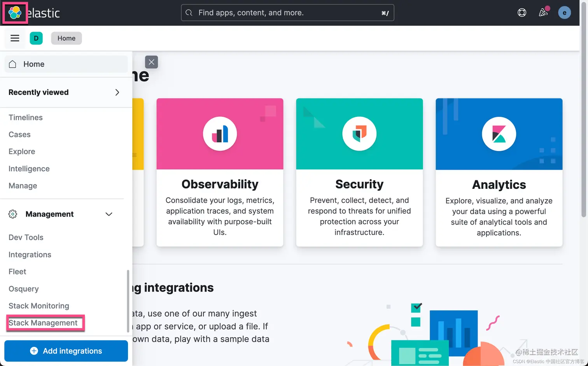Image resolution: width=588 pixels, height=366 pixels.
Task: Open Explore in the side menu
Action: (22, 152)
